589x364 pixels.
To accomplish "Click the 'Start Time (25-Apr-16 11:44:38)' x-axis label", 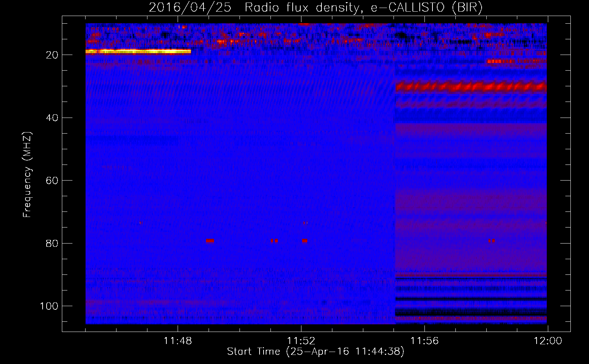I will pos(316,352).
